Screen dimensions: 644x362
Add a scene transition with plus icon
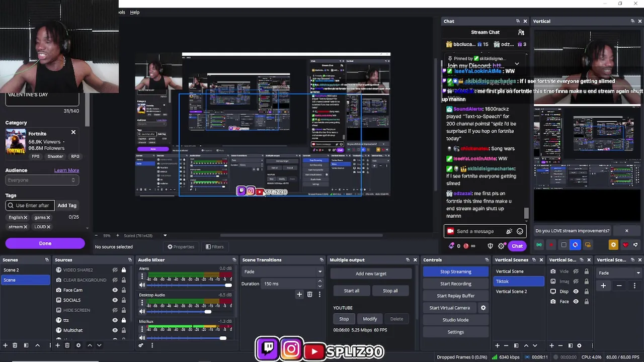click(x=299, y=295)
